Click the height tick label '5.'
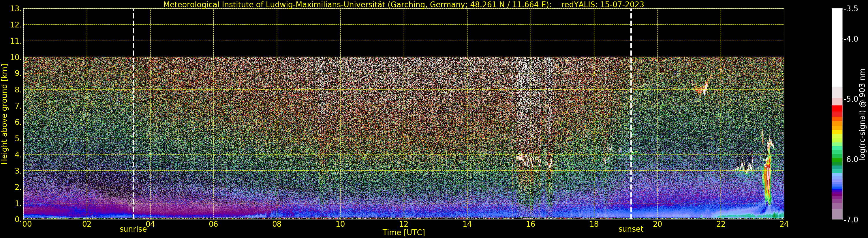Screen dimensions: 868x238 click(18, 138)
